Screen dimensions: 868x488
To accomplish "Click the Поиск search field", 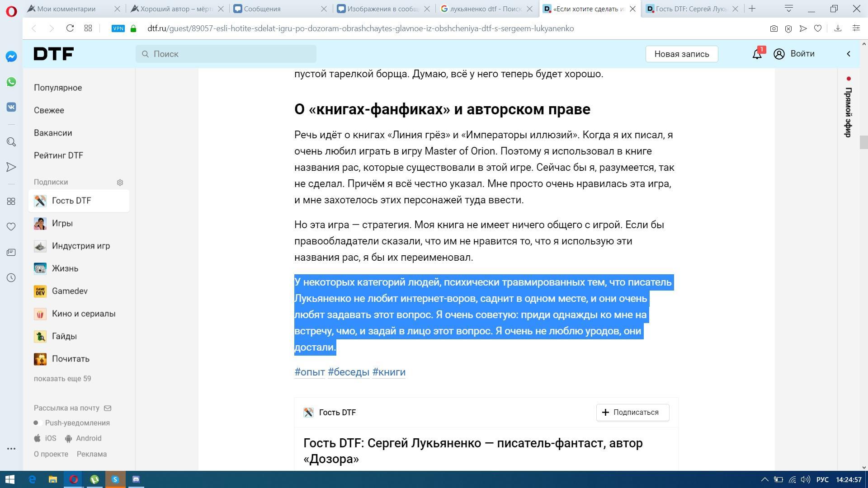I will coord(226,54).
